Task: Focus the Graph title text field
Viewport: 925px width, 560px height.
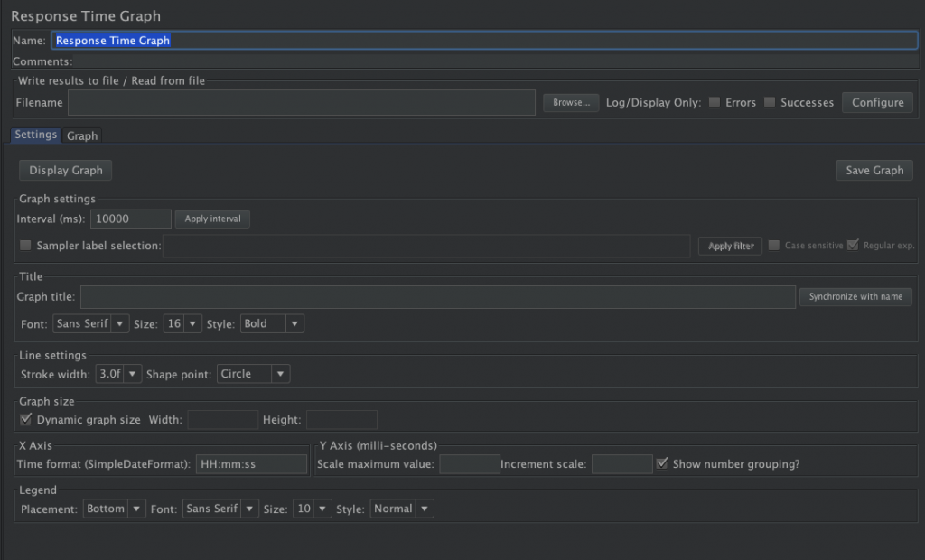Action: click(437, 297)
